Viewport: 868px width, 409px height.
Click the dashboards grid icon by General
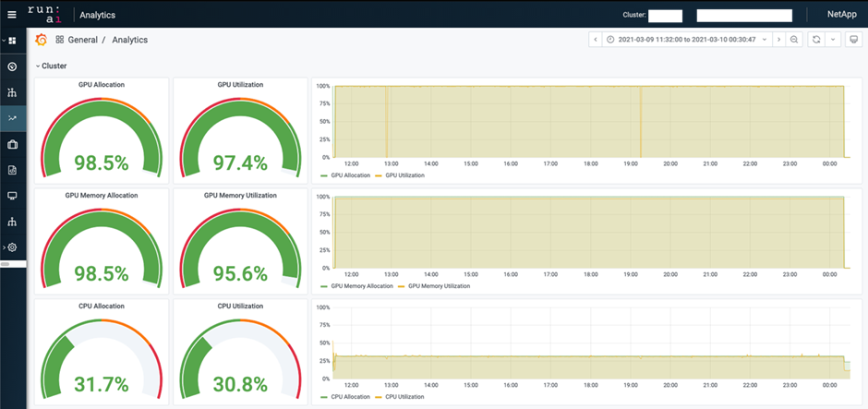[60, 40]
